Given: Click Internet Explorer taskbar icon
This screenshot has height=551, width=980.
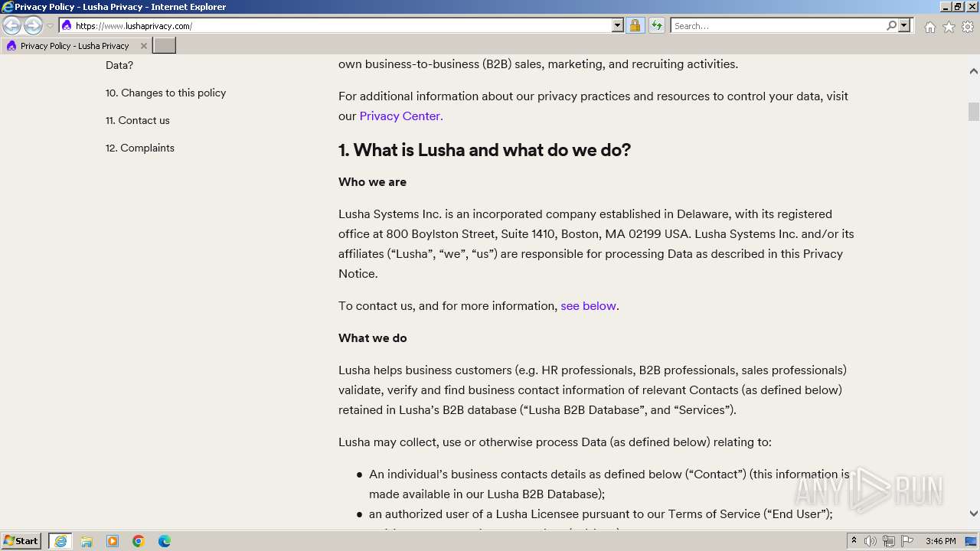Looking at the screenshot, I should [60, 541].
